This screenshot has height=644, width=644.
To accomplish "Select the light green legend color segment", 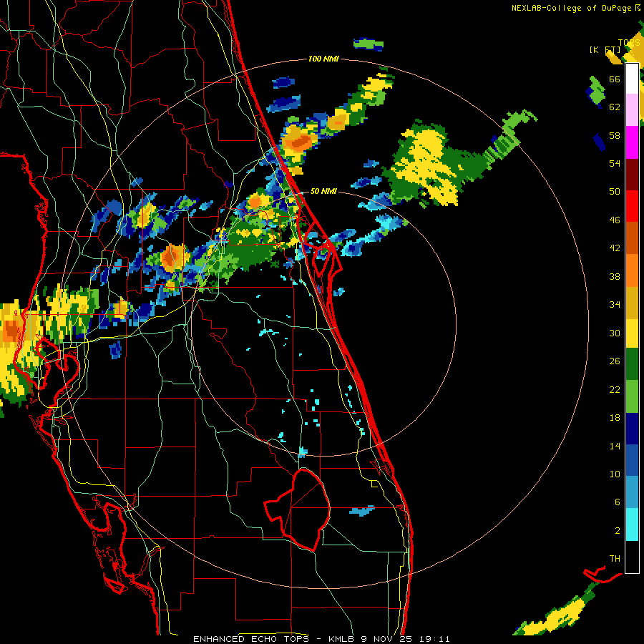I will (632, 396).
